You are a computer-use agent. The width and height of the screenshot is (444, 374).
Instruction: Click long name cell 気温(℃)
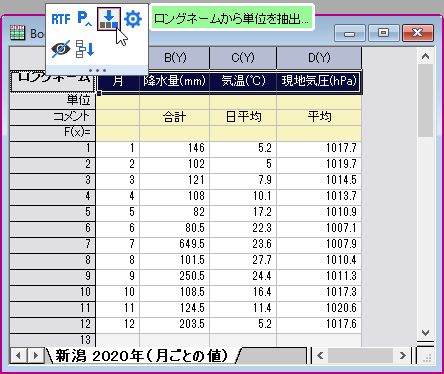pos(243,81)
